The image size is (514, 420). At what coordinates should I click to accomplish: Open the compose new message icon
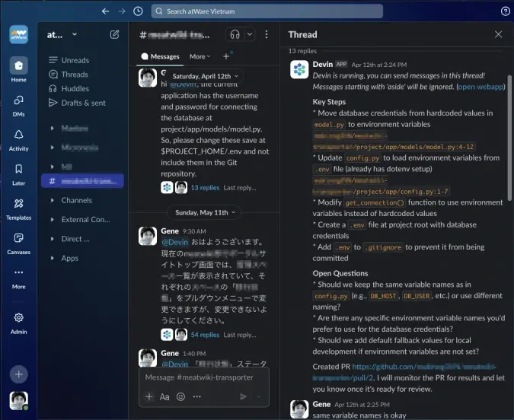pos(114,34)
